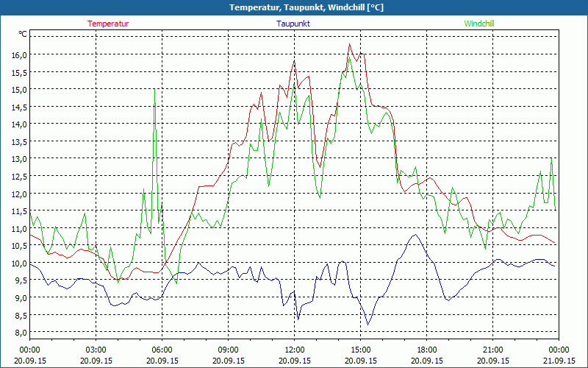Click the chart title Temperatur, Taupunkt, Windchill
This screenshot has height=368, width=588.
click(x=306, y=7)
